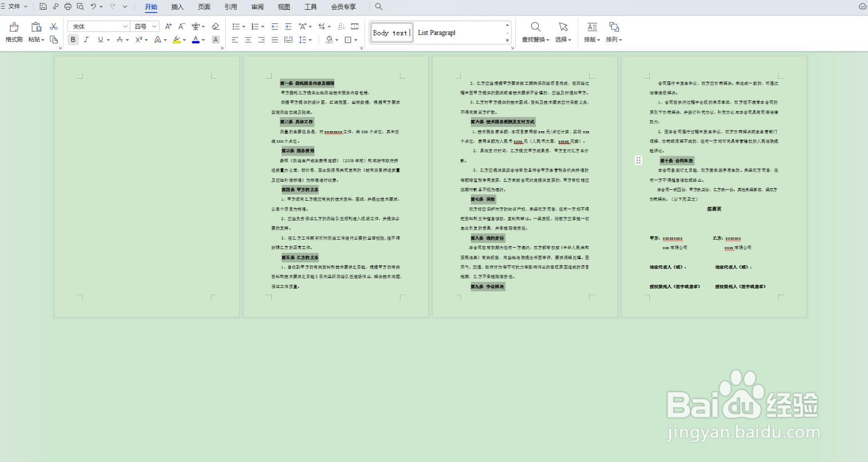Viewport: 868px width, 462px height.
Task: Center align the text
Action: tap(248, 40)
